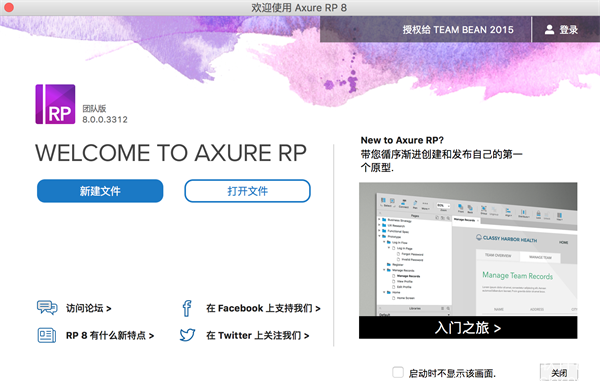Viewport: 600px width, 392px height.
Task: Click the New to Axure RP? heading
Action: click(402, 140)
